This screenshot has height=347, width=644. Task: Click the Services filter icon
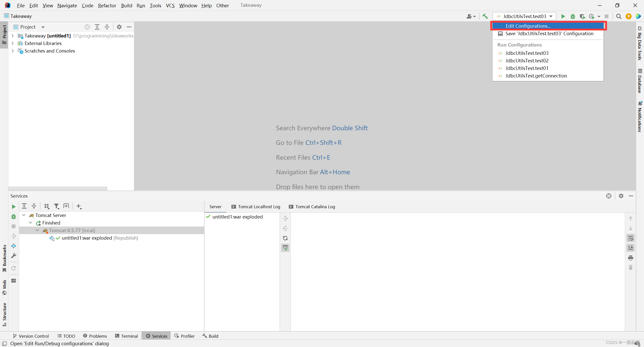[57, 206]
